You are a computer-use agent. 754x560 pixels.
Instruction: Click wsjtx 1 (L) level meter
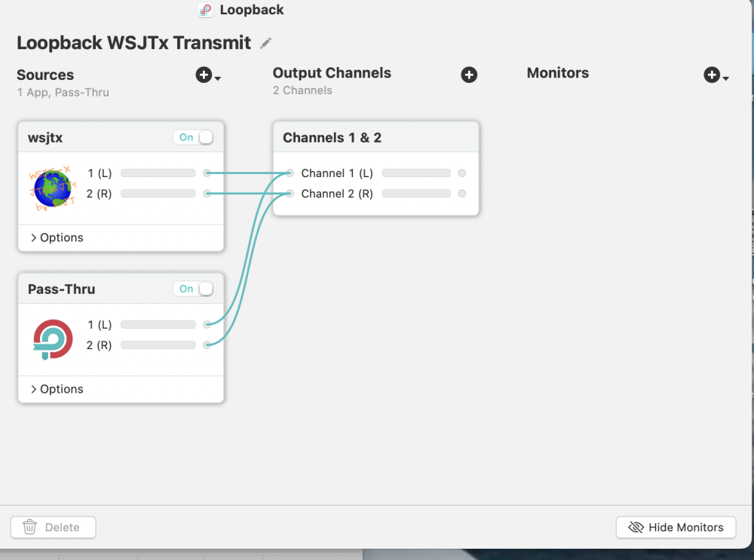coord(158,173)
